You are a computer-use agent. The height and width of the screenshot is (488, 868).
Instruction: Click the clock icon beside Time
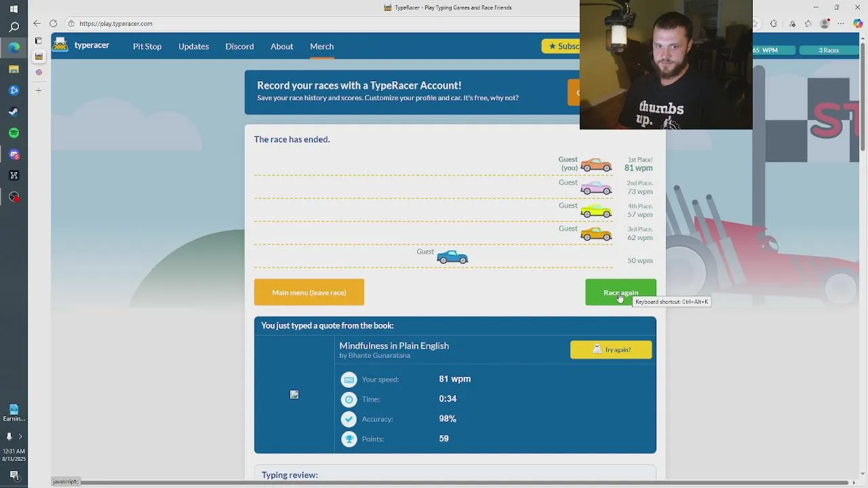[x=349, y=399]
